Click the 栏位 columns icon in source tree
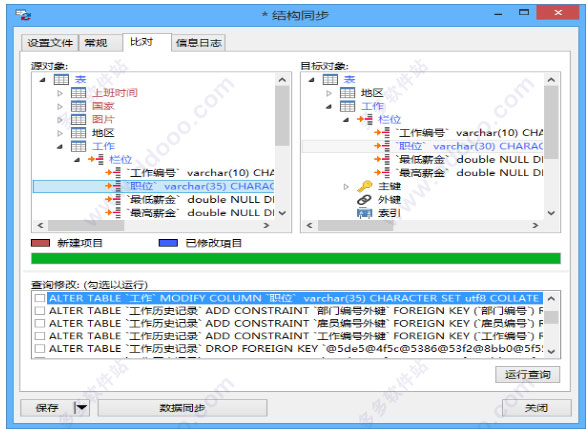Viewport: 587px width, 429px height. (96, 159)
